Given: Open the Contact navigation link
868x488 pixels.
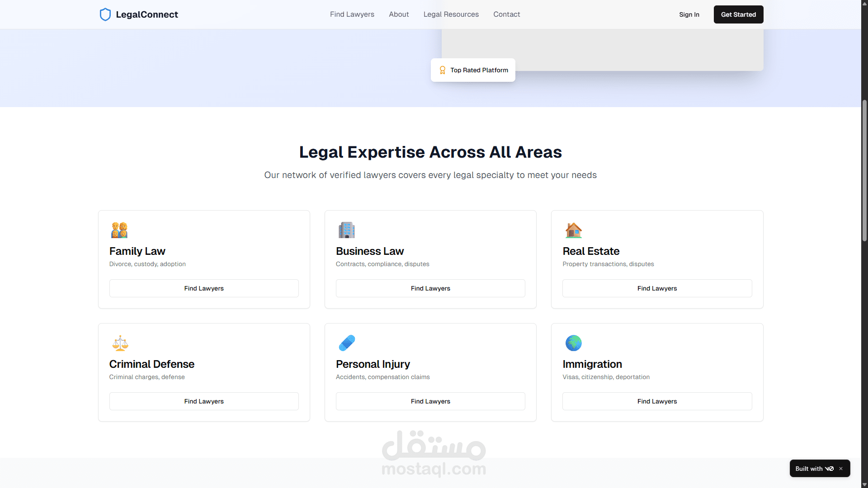Looking at the screenshot, I should pos(506,14).
